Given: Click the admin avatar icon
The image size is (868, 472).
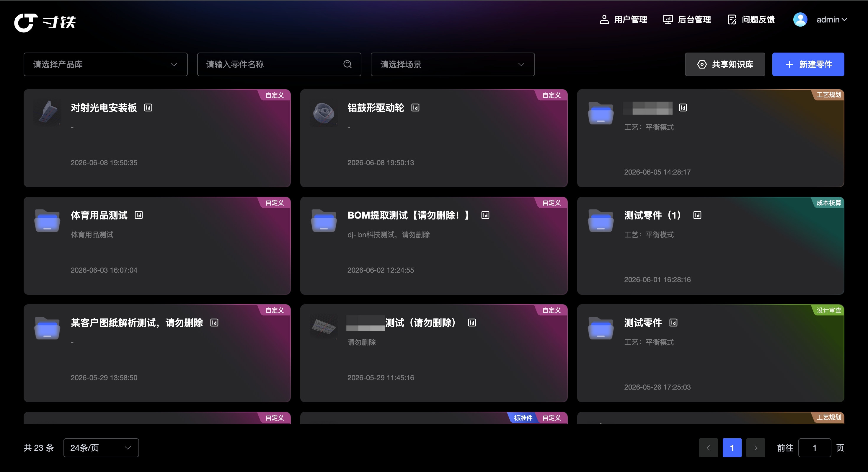Looking at the screenshot, I should (x=800, y=19).
